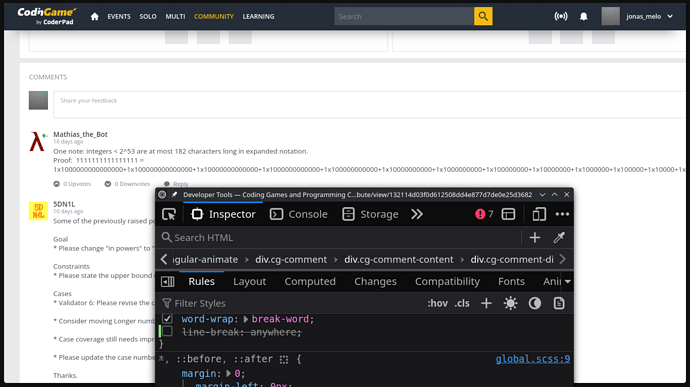Open the DevTools three-dot menu
The image size is (690, 387).
pos(562,214)
